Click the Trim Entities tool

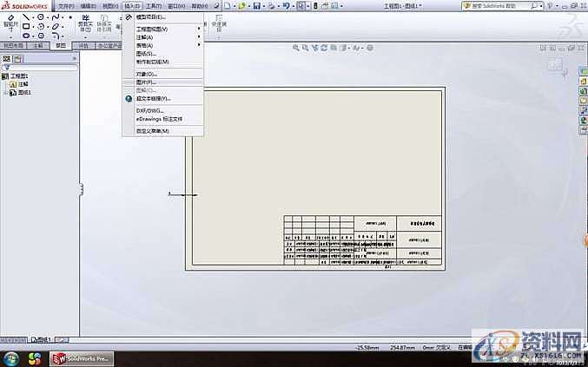coord(85,23)
